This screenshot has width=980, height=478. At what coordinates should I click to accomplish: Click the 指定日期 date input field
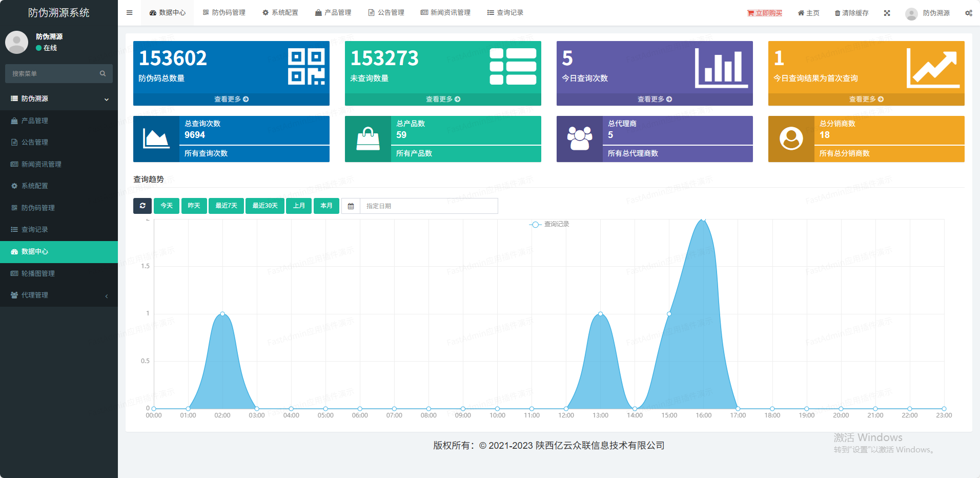(x=428, y=206)
